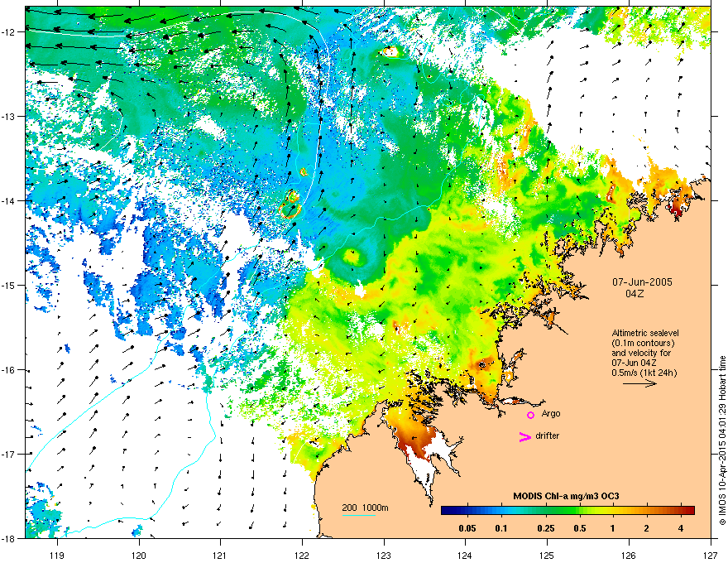Click the longitude axis label '124'
Screen dimensions: 728x563
[x=465, y=555]
